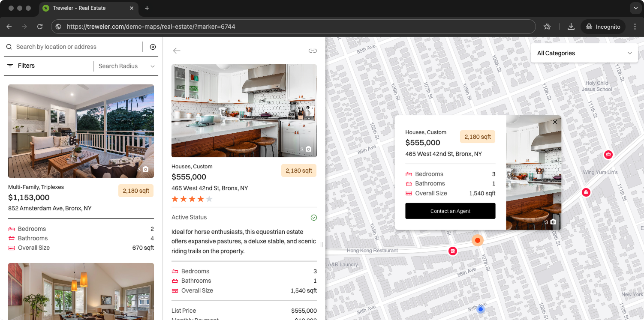Expand the Search Radius dropdown
Image resolution: width=644 pixels, height=320 pixels.
click(x=126, y=66)
